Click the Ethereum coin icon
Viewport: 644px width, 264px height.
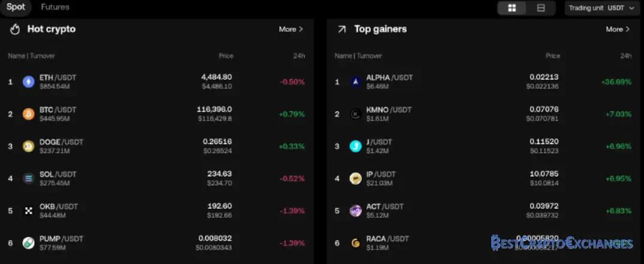point(28,82)
